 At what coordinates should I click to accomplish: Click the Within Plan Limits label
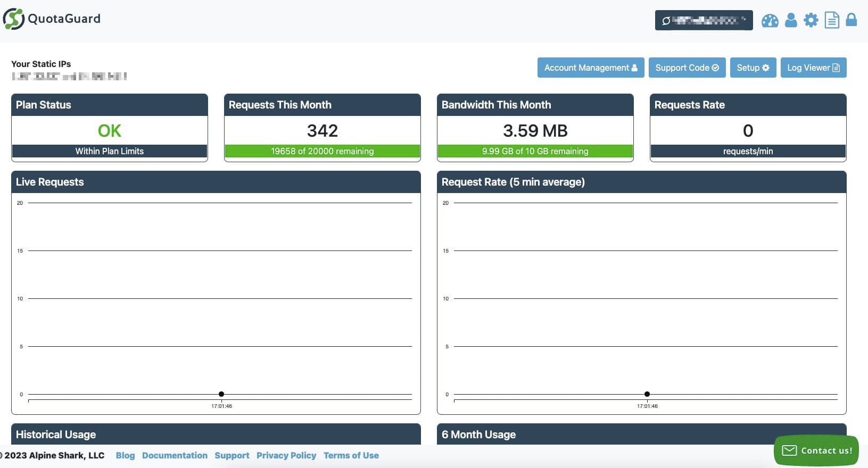pos(110,151)
